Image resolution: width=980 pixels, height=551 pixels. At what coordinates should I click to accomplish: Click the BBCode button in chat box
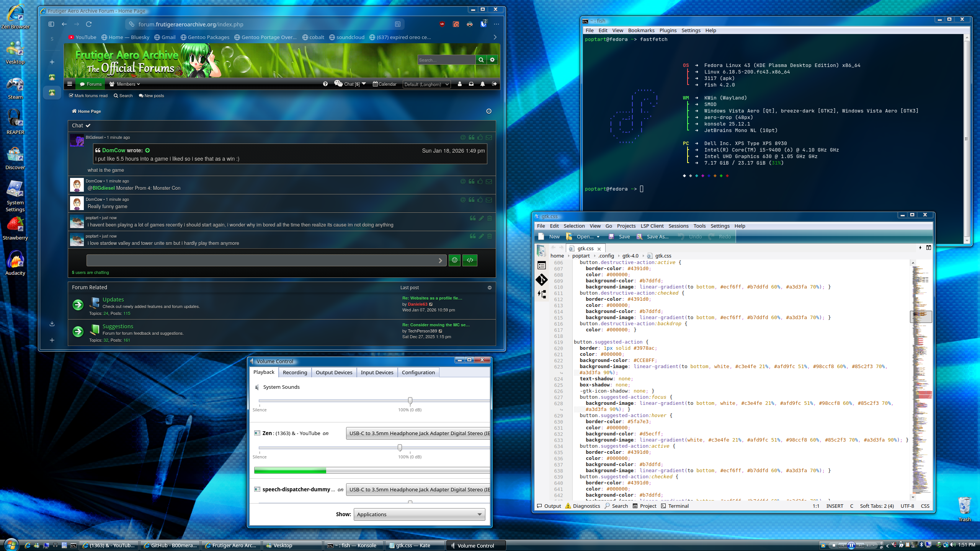[x=470, y=260]
